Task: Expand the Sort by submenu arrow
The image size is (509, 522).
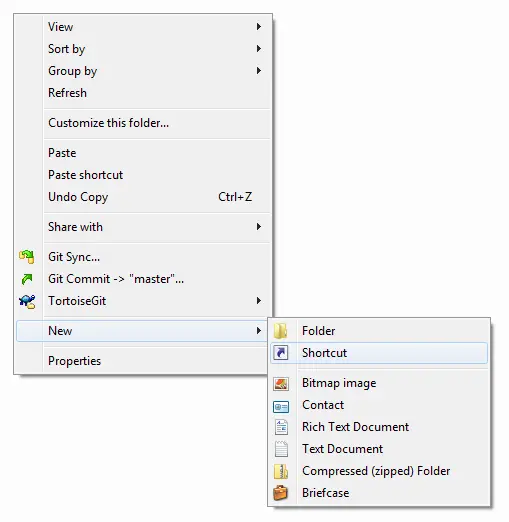Action: (x=259, y=49)
